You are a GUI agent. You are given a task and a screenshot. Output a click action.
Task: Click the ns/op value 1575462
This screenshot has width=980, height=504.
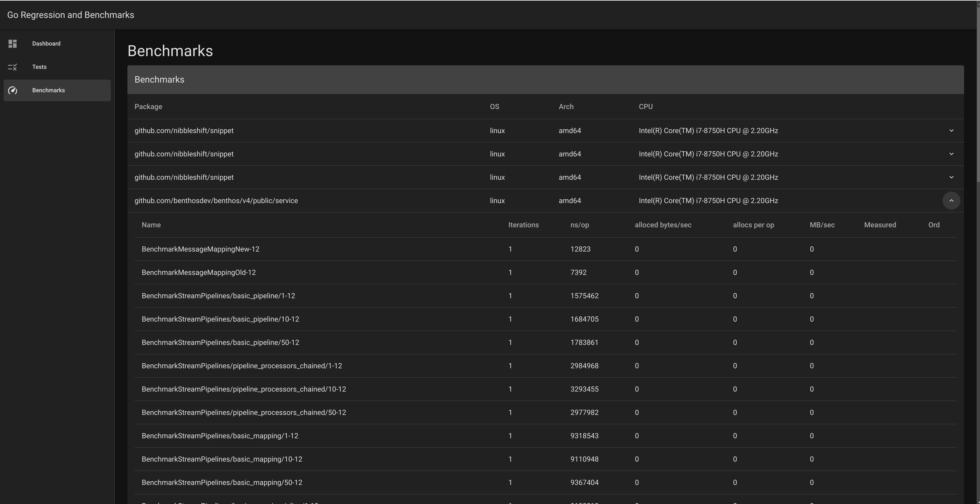point(584,296)
